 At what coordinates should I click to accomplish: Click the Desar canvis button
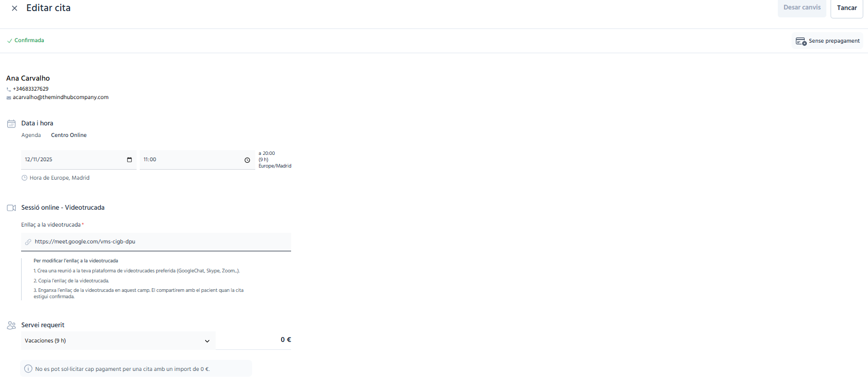click(802, 8)
